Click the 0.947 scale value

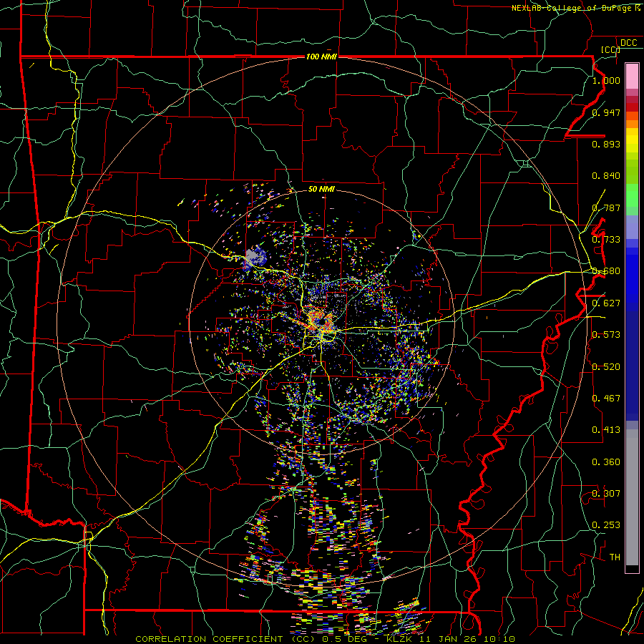[606, 112]
